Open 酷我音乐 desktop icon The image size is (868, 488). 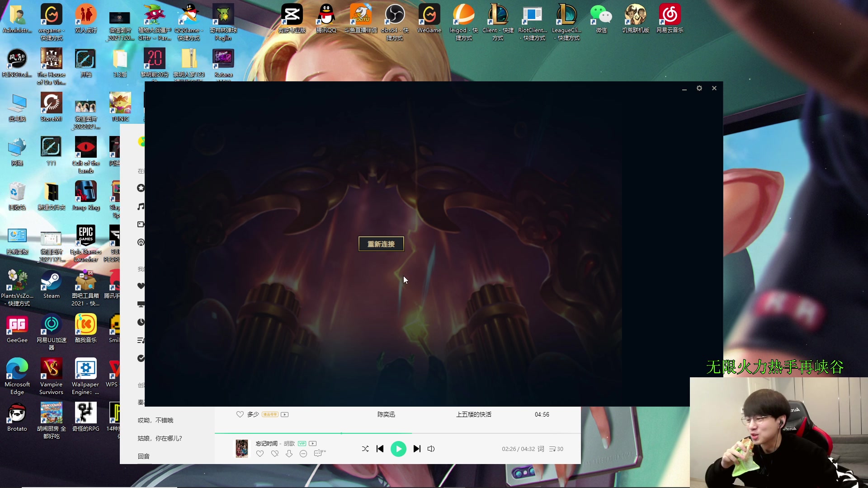[86, 328]
